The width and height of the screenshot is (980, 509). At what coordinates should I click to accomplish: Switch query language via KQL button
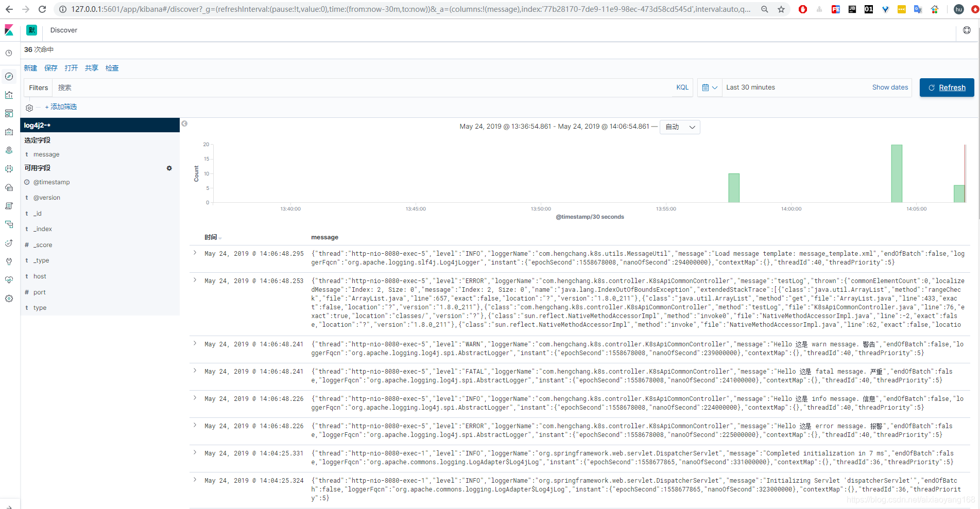[x=682, y=87]
